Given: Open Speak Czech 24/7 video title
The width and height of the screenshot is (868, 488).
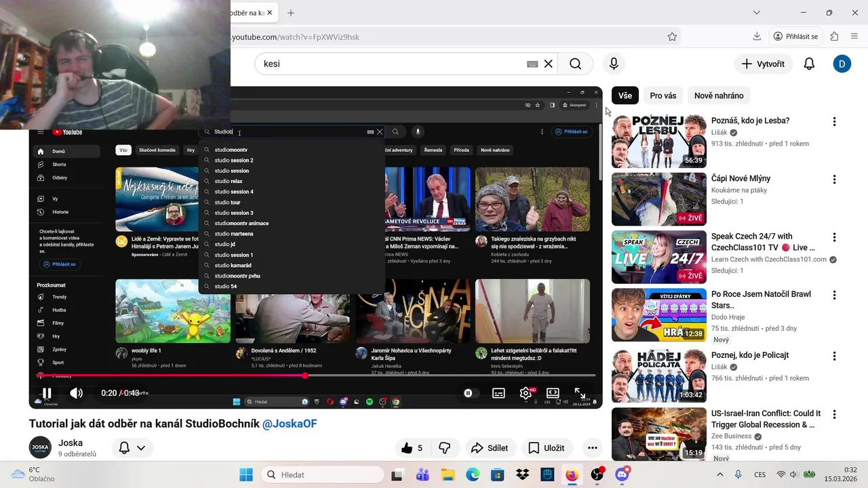Looking at the screenshot, I should (763, 242).
